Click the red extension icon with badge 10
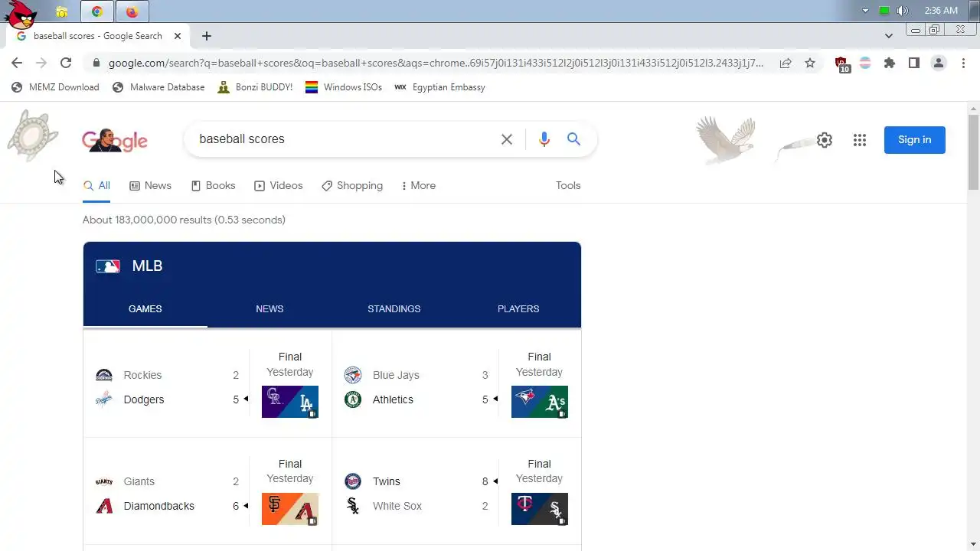980x551 pixels. [841, 64]
